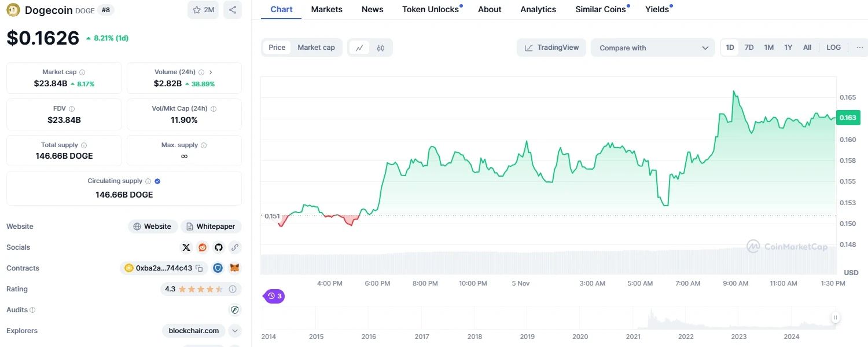The height and width of the screenshot is (347, 868).
Task: Select the 7D chart time range
Action: click(x=749, y=48)
